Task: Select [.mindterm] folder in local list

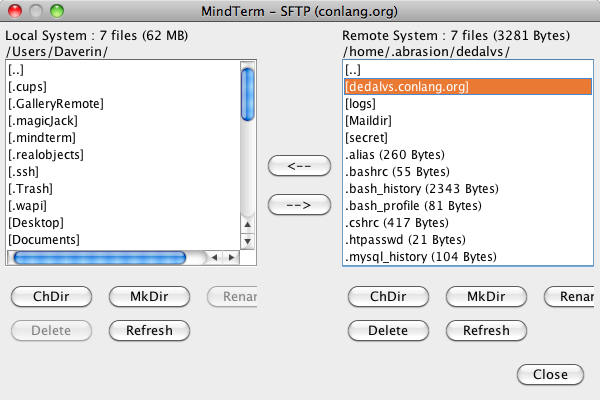Action: (124, 137)
